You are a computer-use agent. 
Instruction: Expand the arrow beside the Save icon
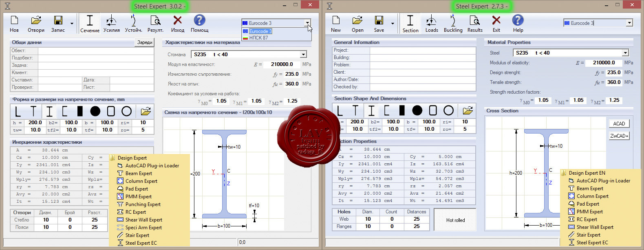[393, 24]
